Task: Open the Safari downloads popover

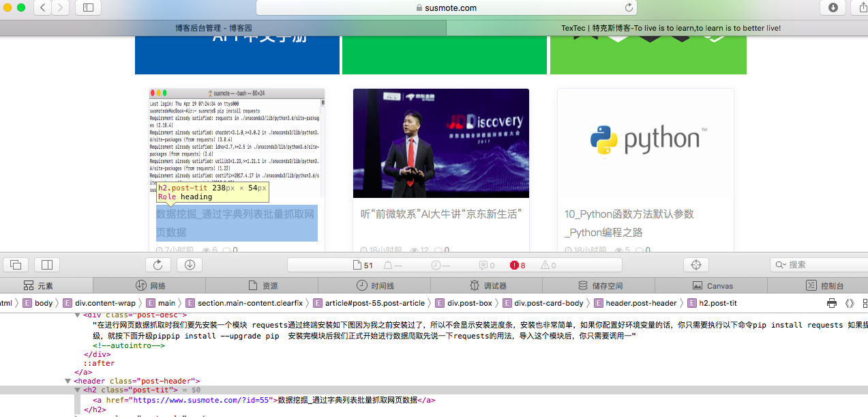Action: point(833,8)
